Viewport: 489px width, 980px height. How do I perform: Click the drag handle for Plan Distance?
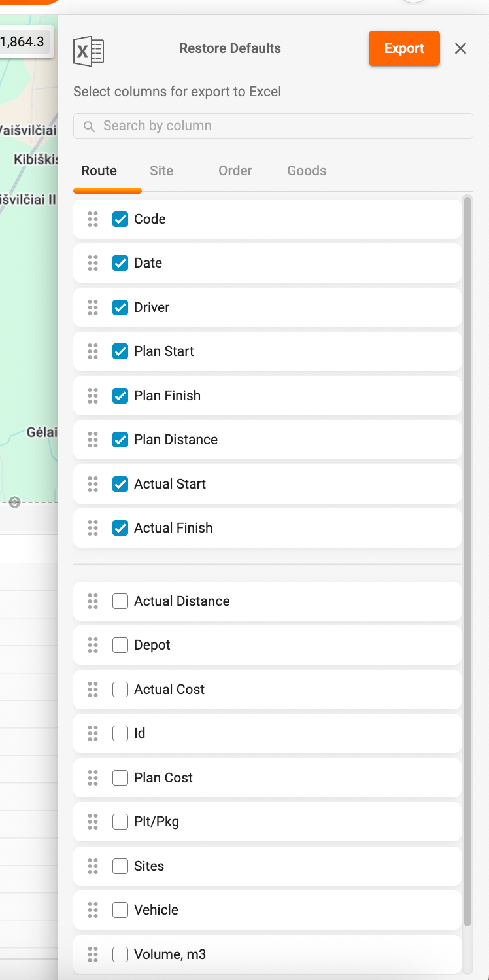93,440
